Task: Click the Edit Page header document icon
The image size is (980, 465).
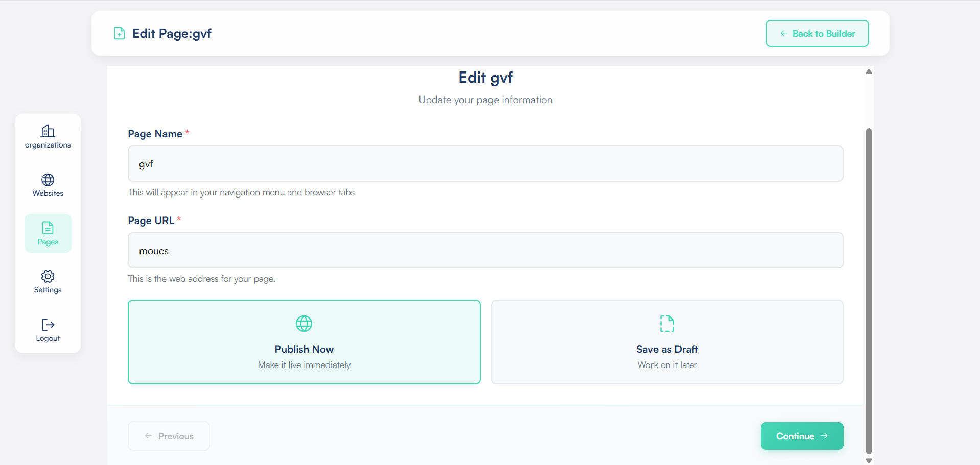Action: (x=120, y=34)
